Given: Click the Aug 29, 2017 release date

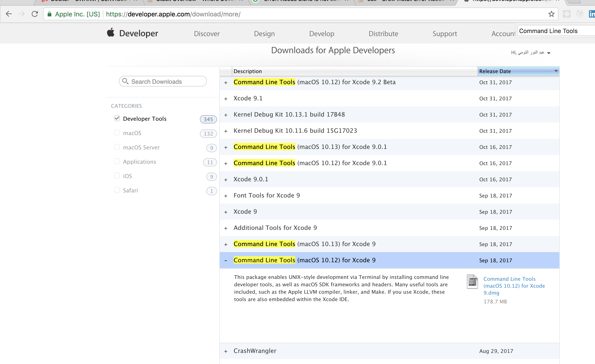Looking at the screenshot, I should pyautogui.click(x=496, y=351).
